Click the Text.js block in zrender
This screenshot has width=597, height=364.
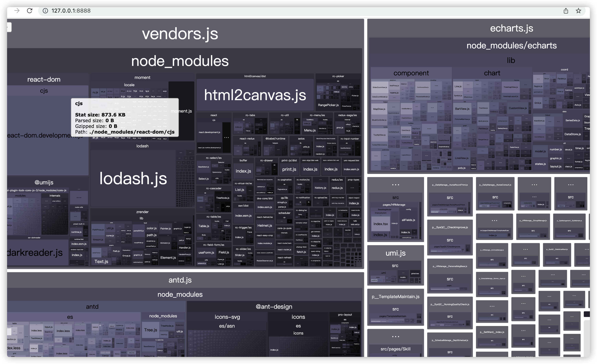click(101, 261)
